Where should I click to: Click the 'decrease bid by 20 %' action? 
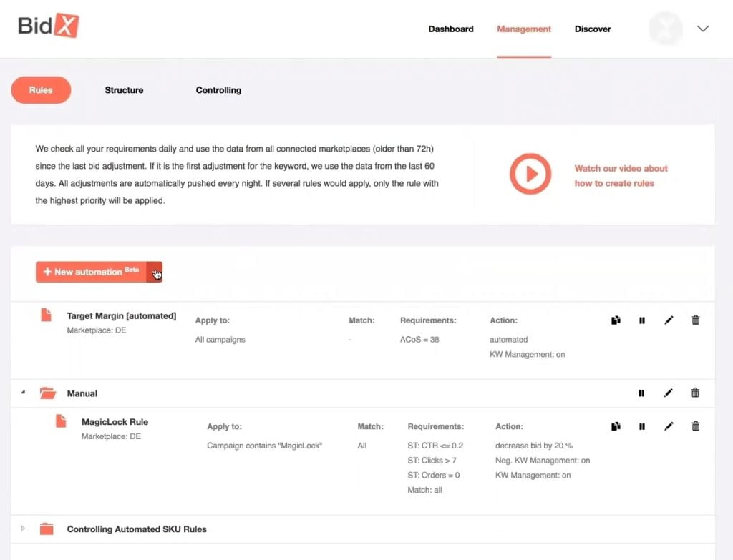click(x=534, y=446)
